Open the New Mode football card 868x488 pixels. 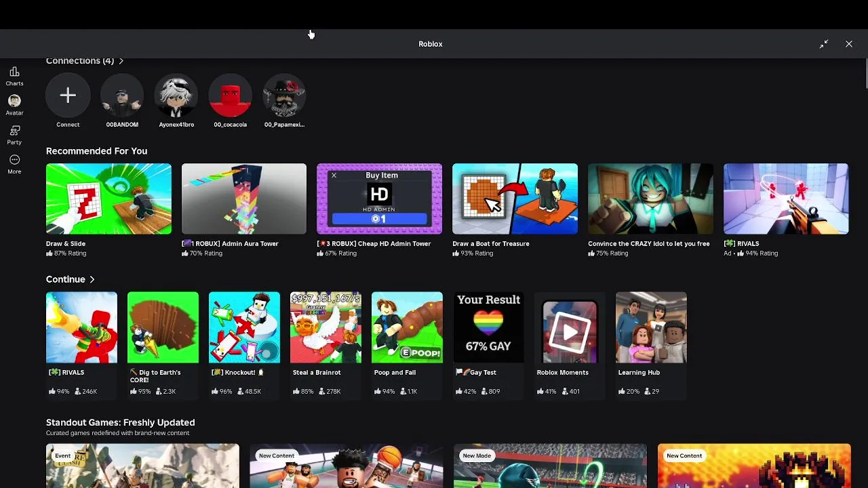550,466
